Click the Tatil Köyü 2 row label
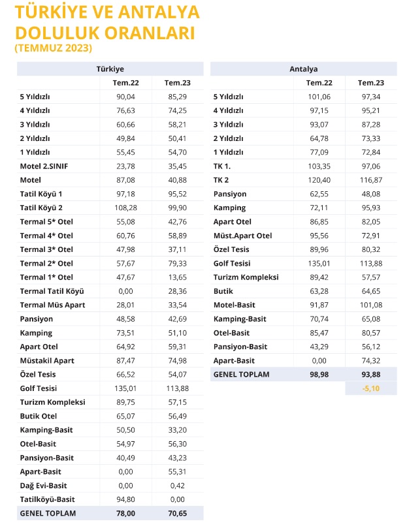This screenshot has width=407, height=532. coord(41,208)
